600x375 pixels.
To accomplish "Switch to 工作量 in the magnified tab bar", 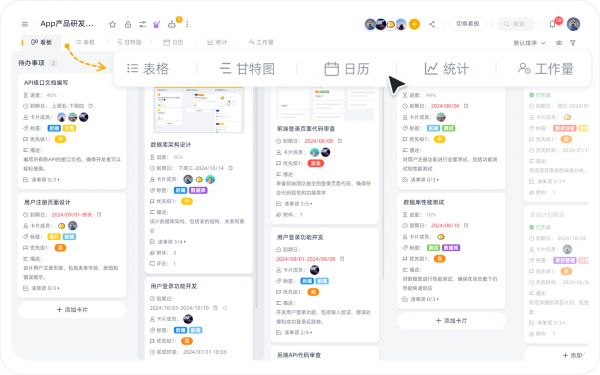I will click(546, 69).
